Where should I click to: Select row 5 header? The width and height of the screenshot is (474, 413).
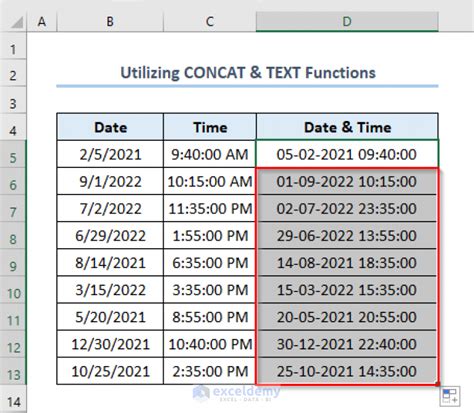pyautogui.click(x=13, y=154)
